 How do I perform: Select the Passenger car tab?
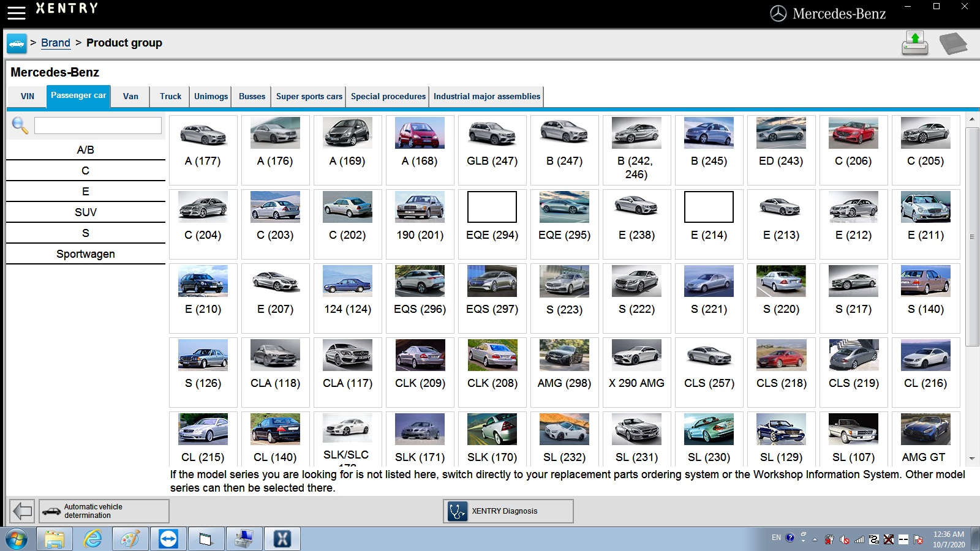click(x=78, y=96)
